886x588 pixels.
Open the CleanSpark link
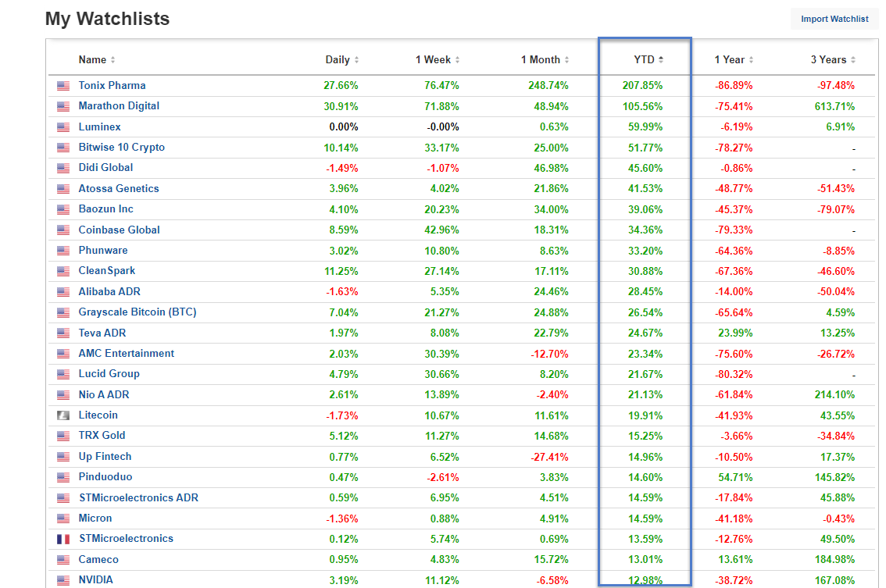[x=107, y=270]
